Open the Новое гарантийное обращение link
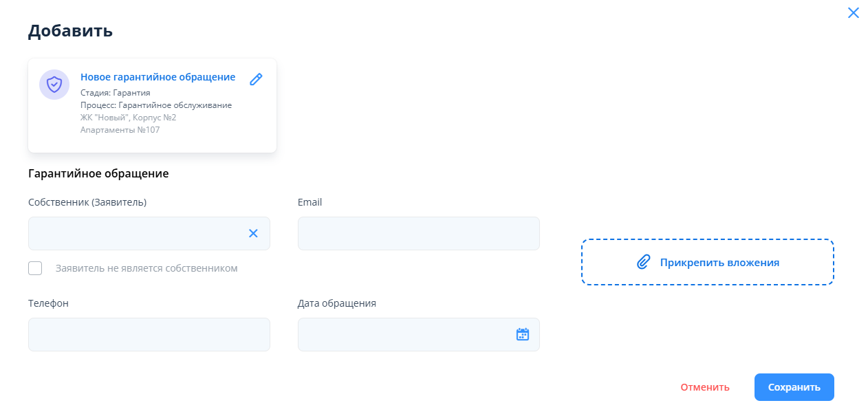Image resolution: width=868 pixels, height=414 pixels. 158,77
